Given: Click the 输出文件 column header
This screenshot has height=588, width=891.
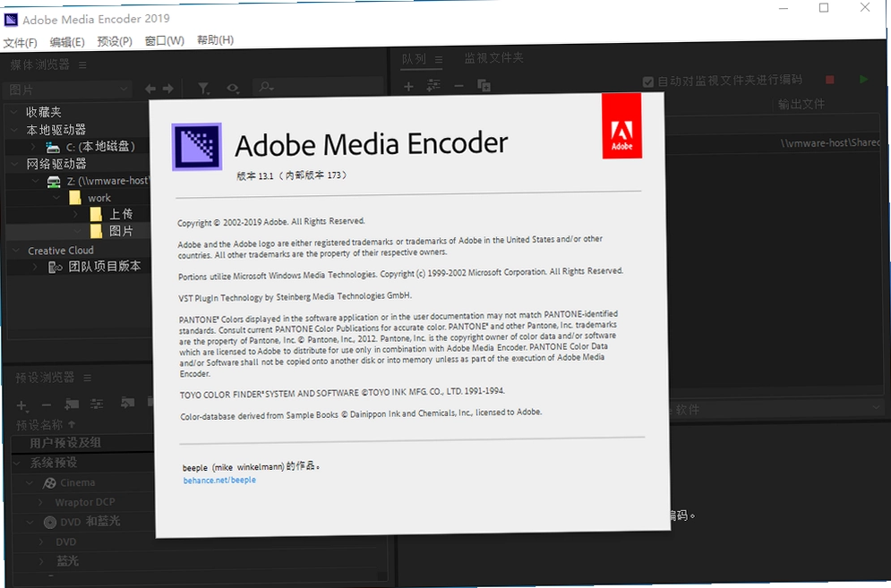Looking at the screenshot, I should tap(801, 104).
